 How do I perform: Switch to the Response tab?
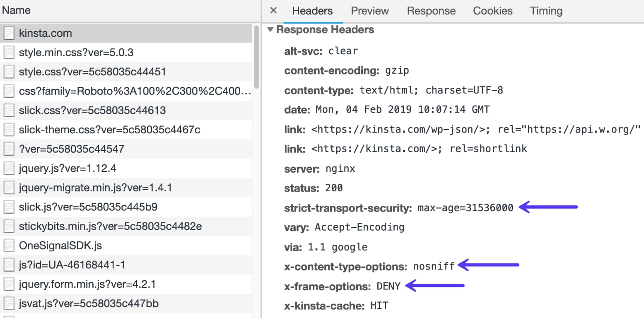(x=431, y=11)
